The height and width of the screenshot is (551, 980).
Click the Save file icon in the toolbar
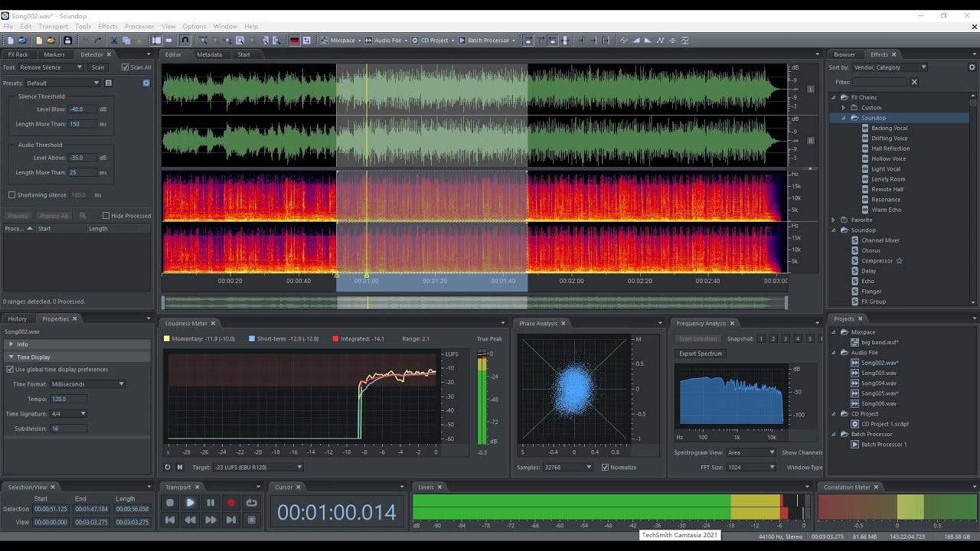coord(67,40)
